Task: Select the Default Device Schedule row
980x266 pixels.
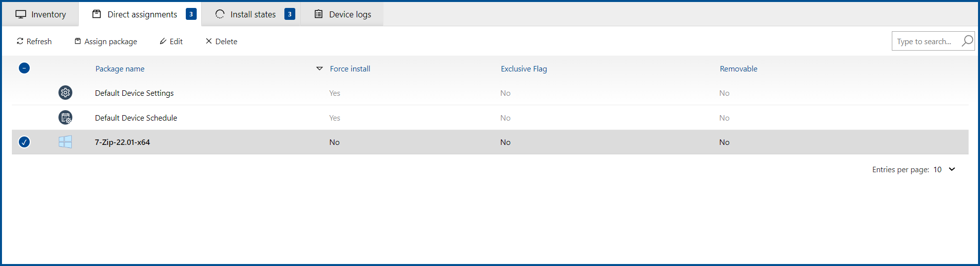Action: [136, 118]
